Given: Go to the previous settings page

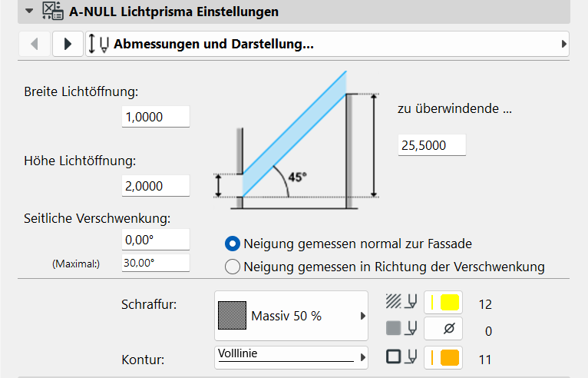Looking at the screenshot, I should pyautogui.click(x=34, y=44).
